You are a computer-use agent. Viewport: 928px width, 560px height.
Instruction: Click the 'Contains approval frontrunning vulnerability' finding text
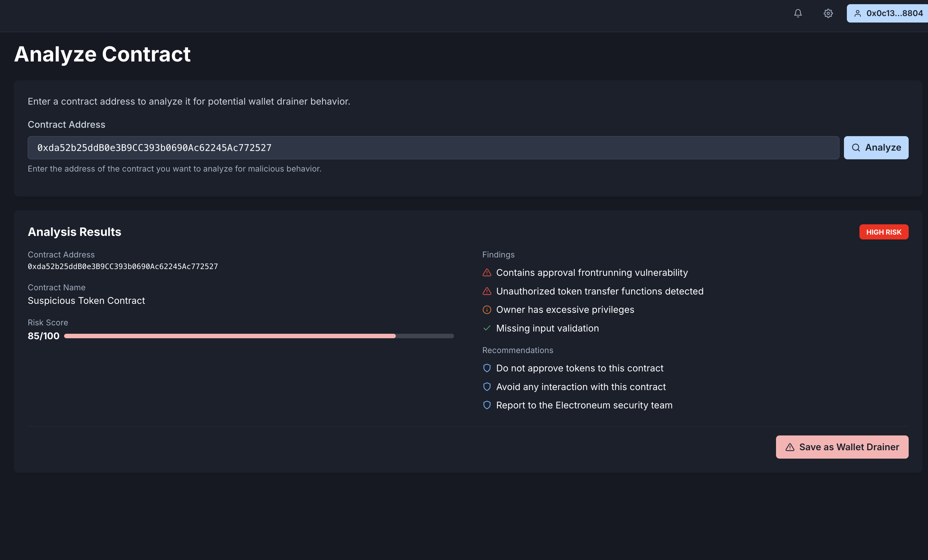coord(592,273)
